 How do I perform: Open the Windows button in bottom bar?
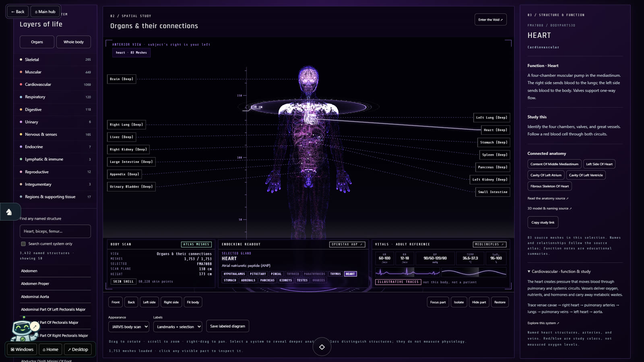point(22,350)
